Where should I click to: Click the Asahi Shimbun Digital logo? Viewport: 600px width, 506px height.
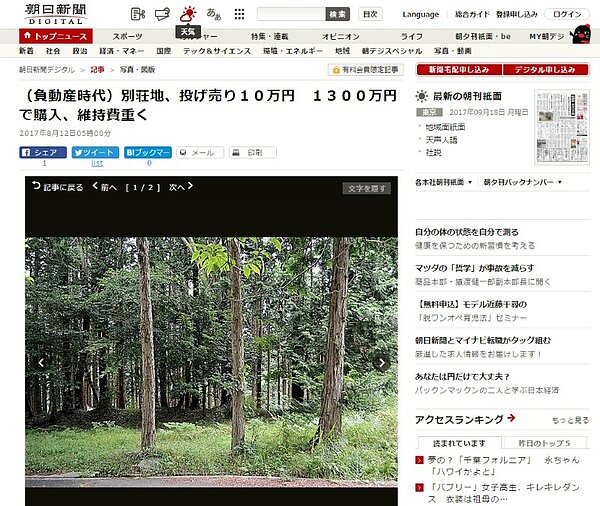pyautogui.click(x=56, y=15)
